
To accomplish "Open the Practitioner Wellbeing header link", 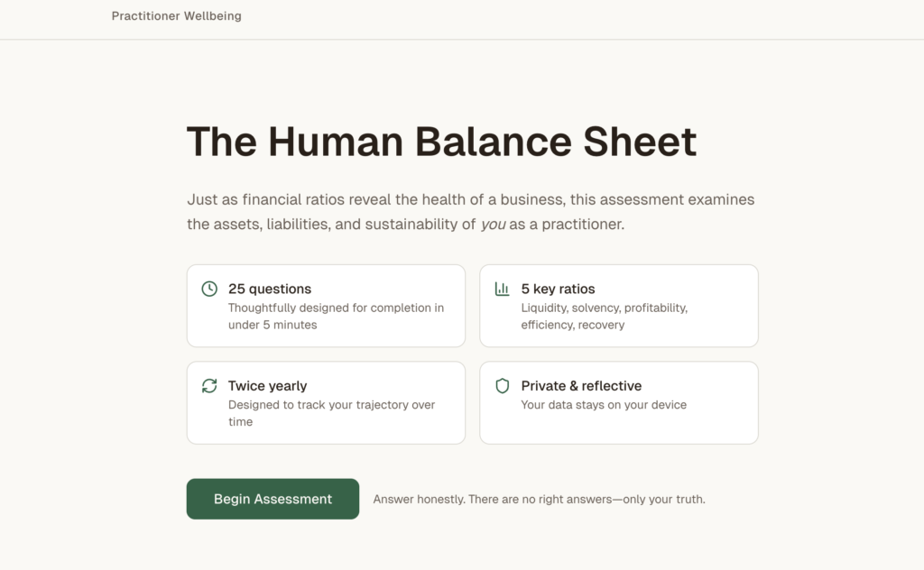I will coord(176,15).
